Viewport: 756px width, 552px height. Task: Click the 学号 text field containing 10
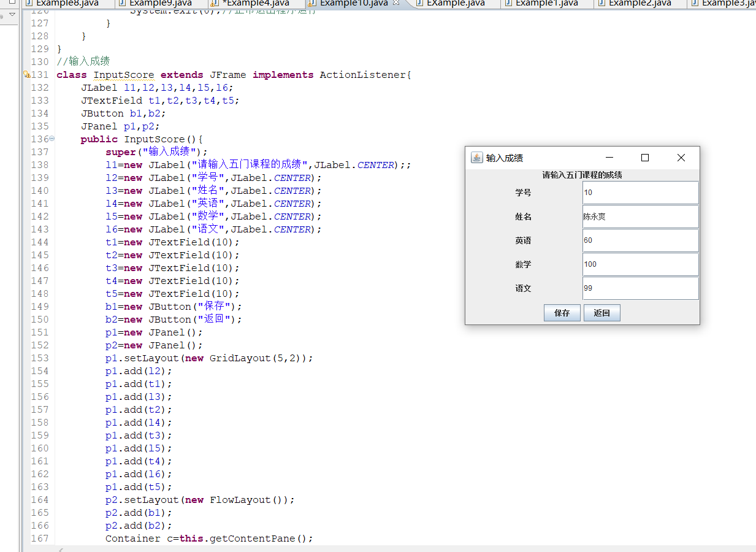(x=640, y=193)
